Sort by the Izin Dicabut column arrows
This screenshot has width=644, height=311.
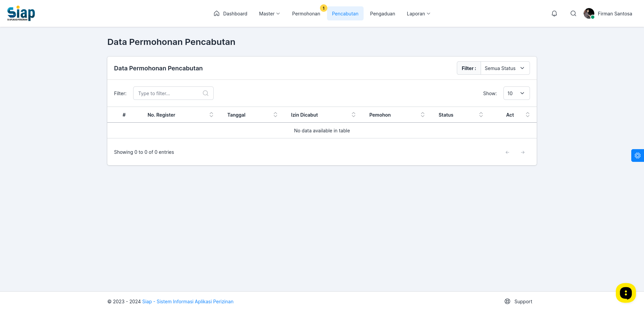(354, 115)
